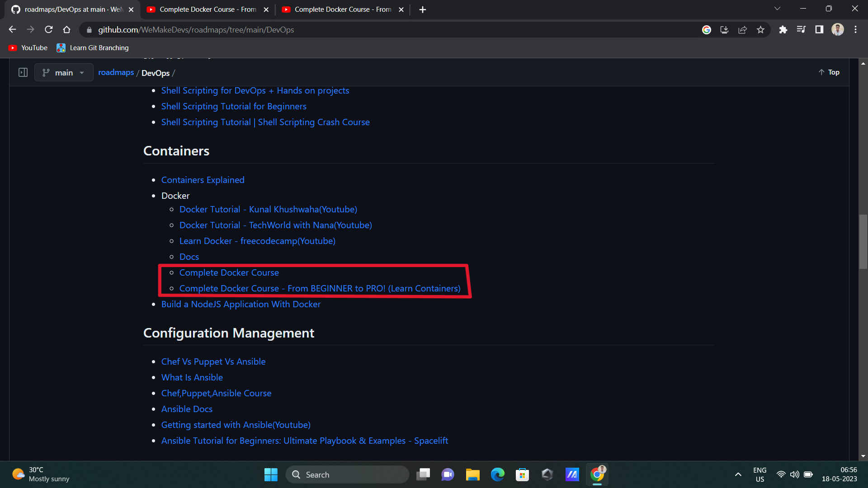Open the Containers Explained link
Viewport: 868px width, 488px height.
point(203,179)
